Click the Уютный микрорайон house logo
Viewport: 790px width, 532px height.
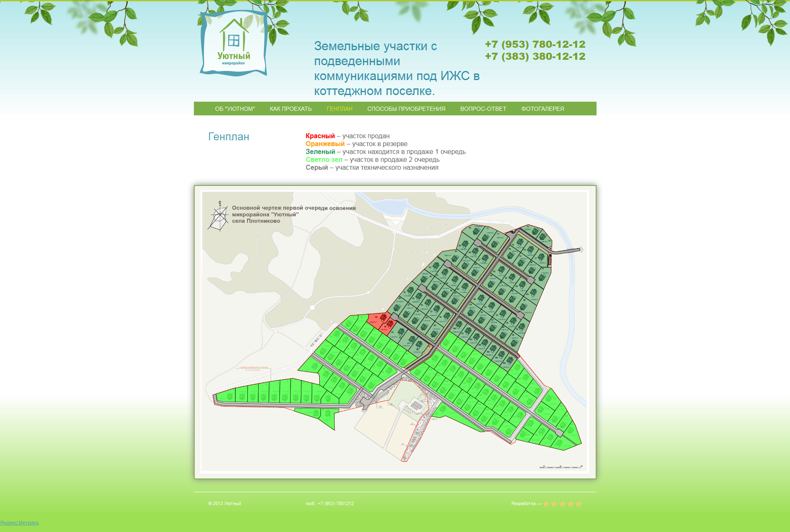[234, 43]
